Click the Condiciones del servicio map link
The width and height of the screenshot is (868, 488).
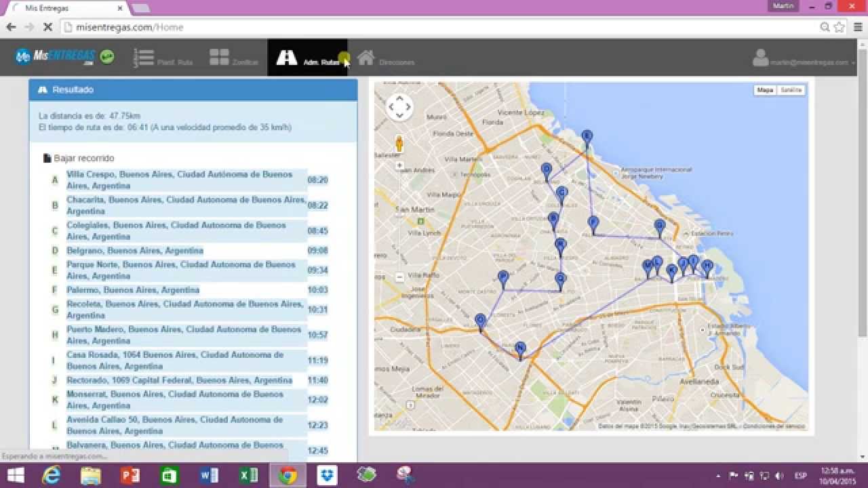[x=774, y=426]
